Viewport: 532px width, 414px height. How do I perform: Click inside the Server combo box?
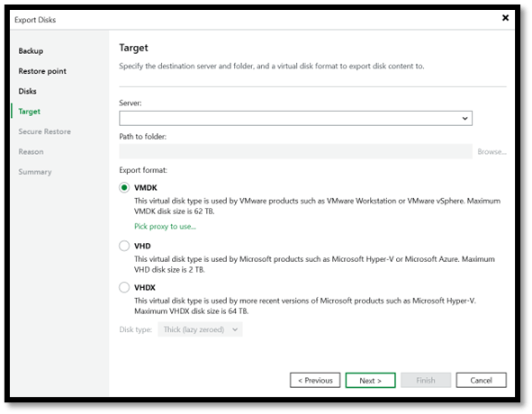295,119
